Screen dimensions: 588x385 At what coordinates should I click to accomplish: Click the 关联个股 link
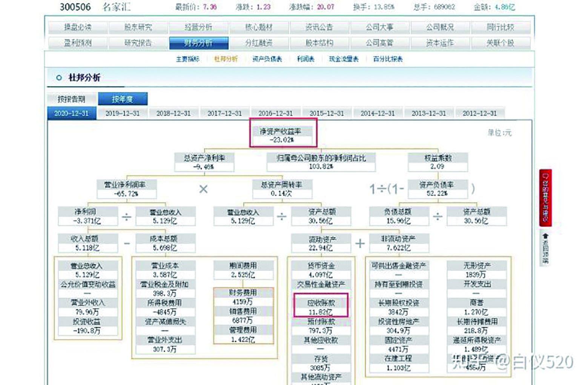pyautogui.click(x=502, y=43)
